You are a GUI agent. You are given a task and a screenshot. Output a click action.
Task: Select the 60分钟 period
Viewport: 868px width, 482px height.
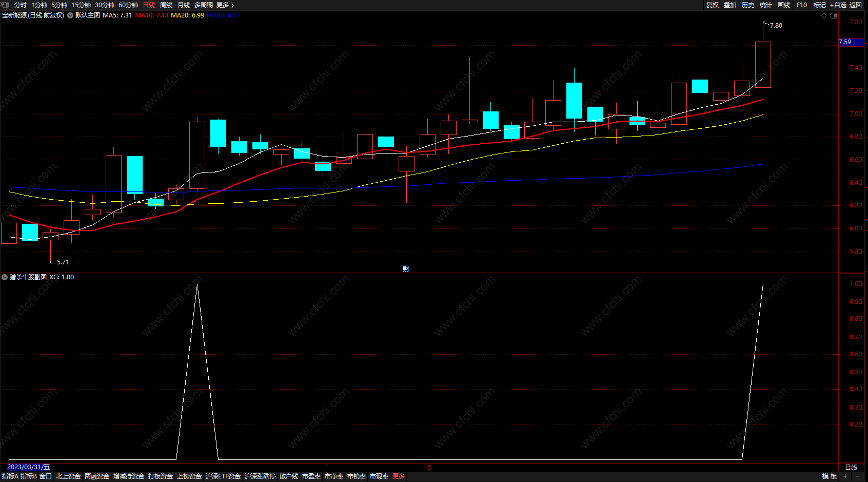coord(128,5)
